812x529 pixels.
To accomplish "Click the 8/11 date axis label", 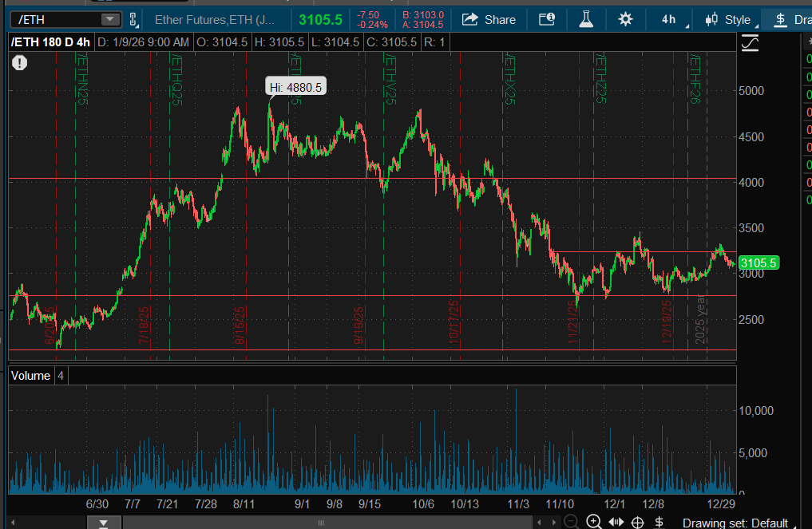I will tap(244, 504).
